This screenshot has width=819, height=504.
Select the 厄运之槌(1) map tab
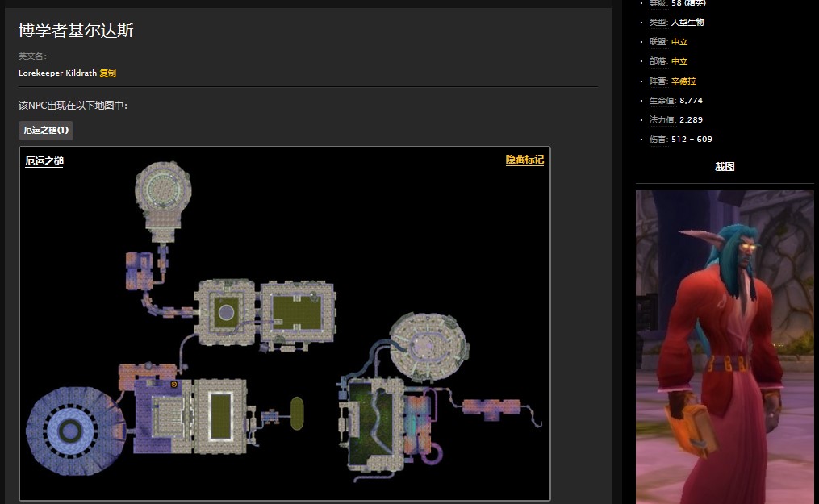(x=46, y=130)
